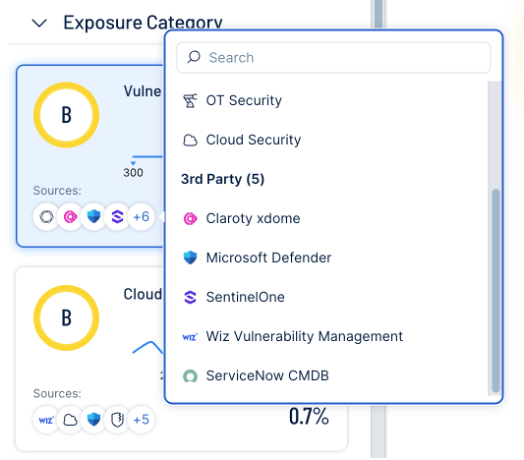Click the Microsoft Defender shield icon in list
Screen dimensions: 524x460
point(190,258)
